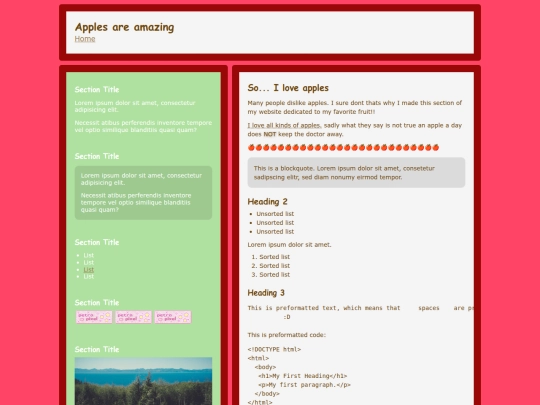Click the grey blockquote box in main content
The width and height of the screenshot is (540, 405).
click(x=356, y=173)
